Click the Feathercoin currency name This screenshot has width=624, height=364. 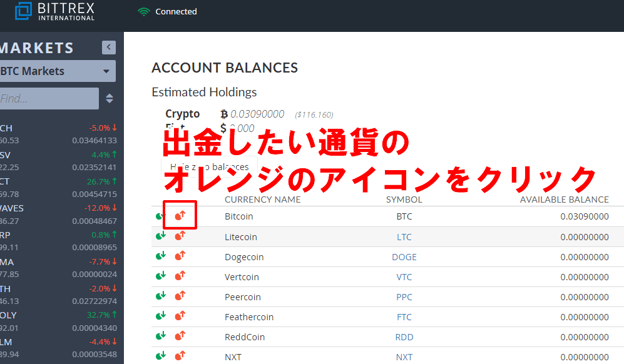click(249, 317)
